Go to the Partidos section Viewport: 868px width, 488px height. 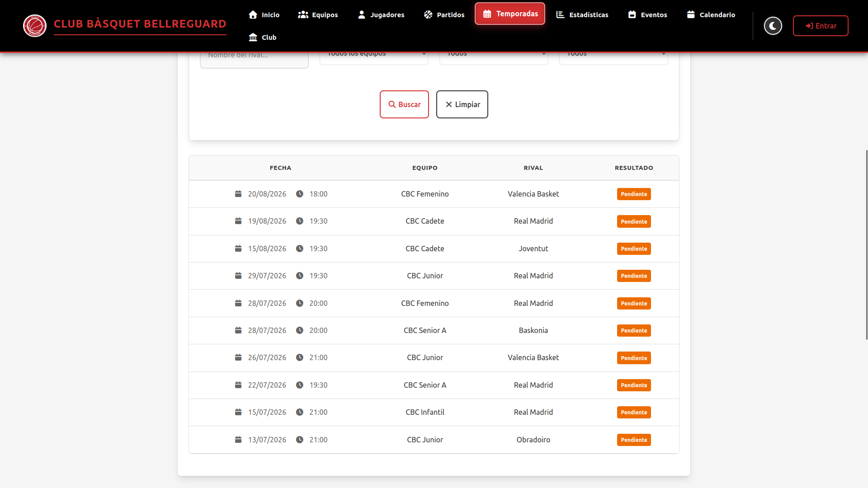tap(444, 14)
